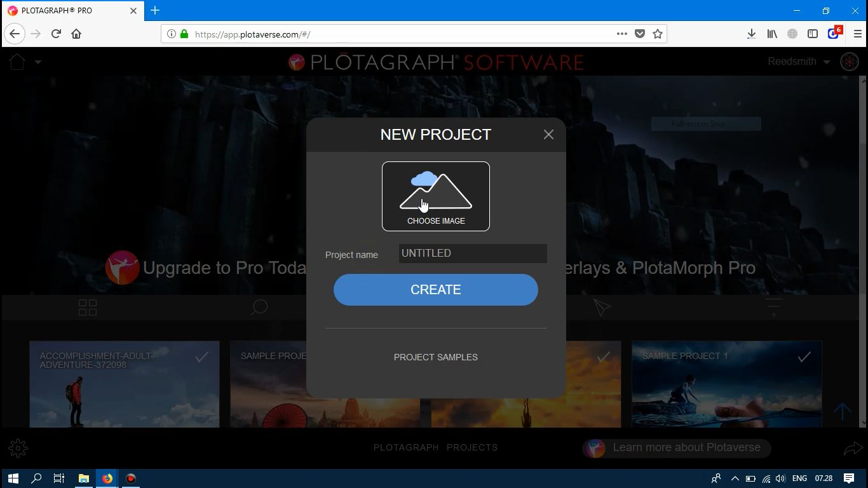The width and height of the screenshot is (868, 488).
Task: Open Task View on the taskbar
Action: [59, 478]
